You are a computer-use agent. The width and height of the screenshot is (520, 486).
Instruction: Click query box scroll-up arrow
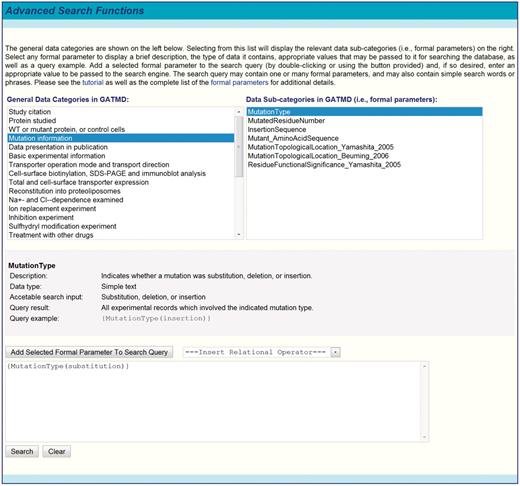[425, 366]
